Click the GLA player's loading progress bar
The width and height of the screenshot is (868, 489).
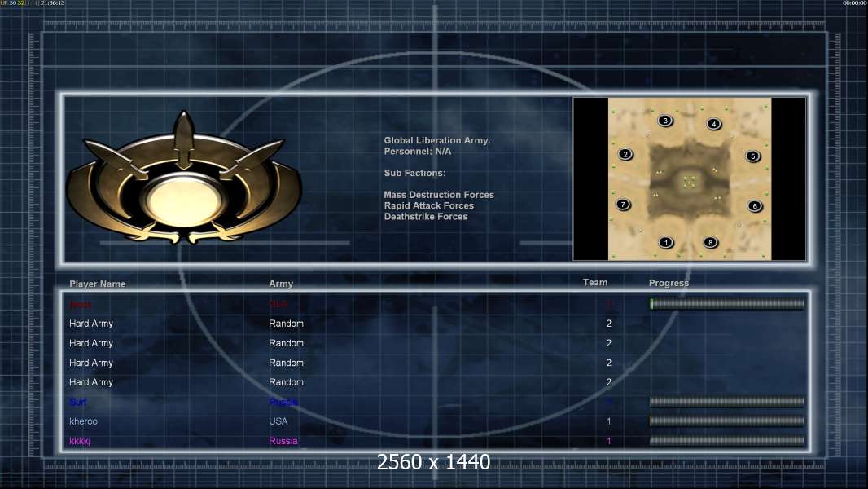coord(727,303)
